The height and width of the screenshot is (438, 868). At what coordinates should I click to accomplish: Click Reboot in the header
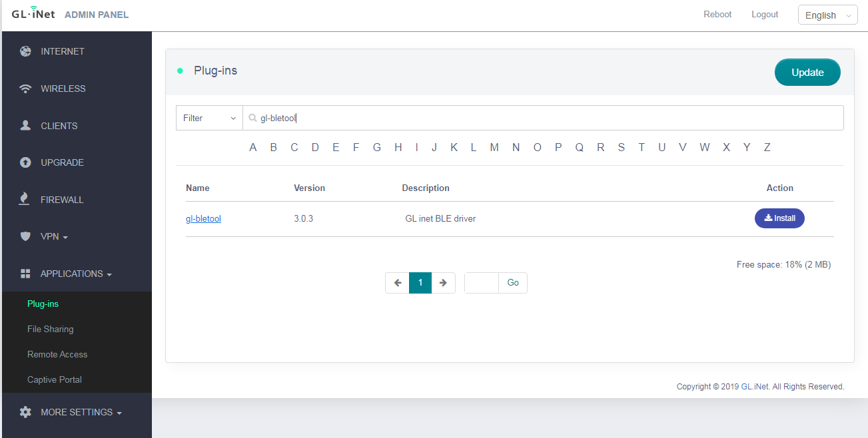[717, 15]
